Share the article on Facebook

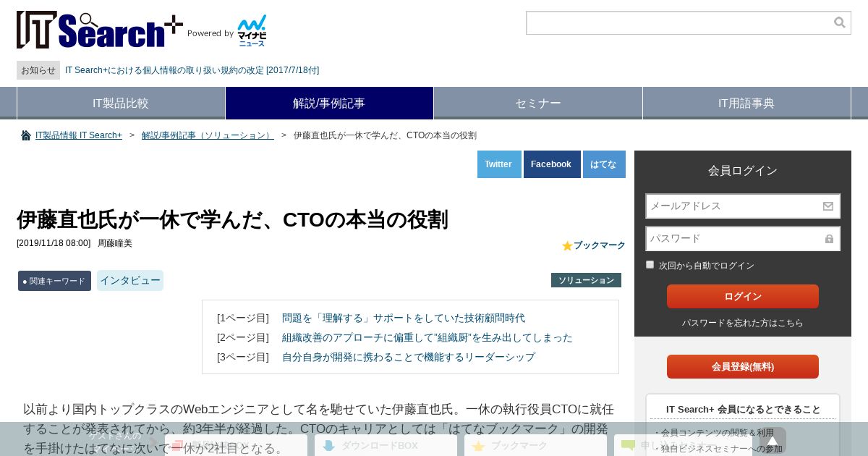552,164
